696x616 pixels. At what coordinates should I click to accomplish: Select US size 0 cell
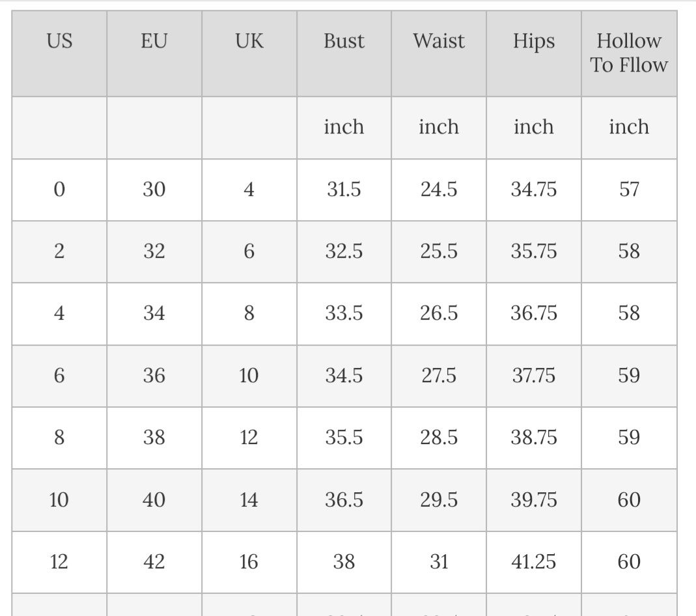point(59,189)
